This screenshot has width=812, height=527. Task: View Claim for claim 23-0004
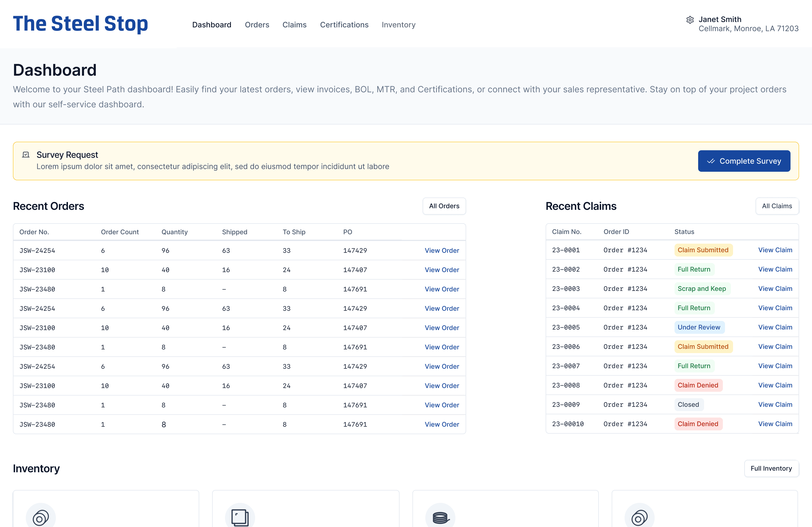775,308
